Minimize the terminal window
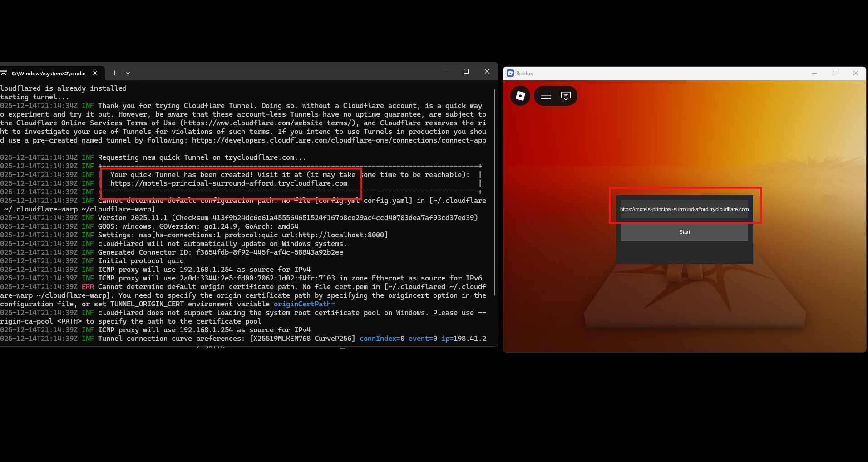Screen dimensions: 868x462 [x=445, y=72]
